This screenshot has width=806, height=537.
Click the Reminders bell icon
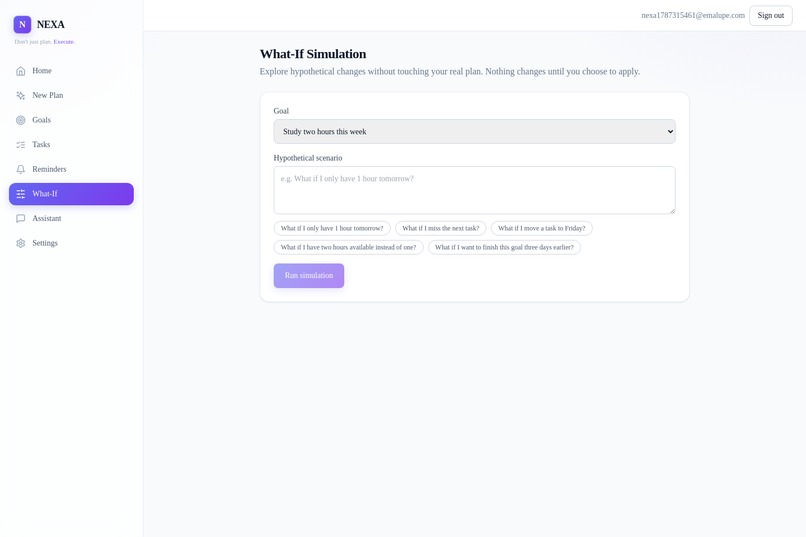tap(21, 170)
